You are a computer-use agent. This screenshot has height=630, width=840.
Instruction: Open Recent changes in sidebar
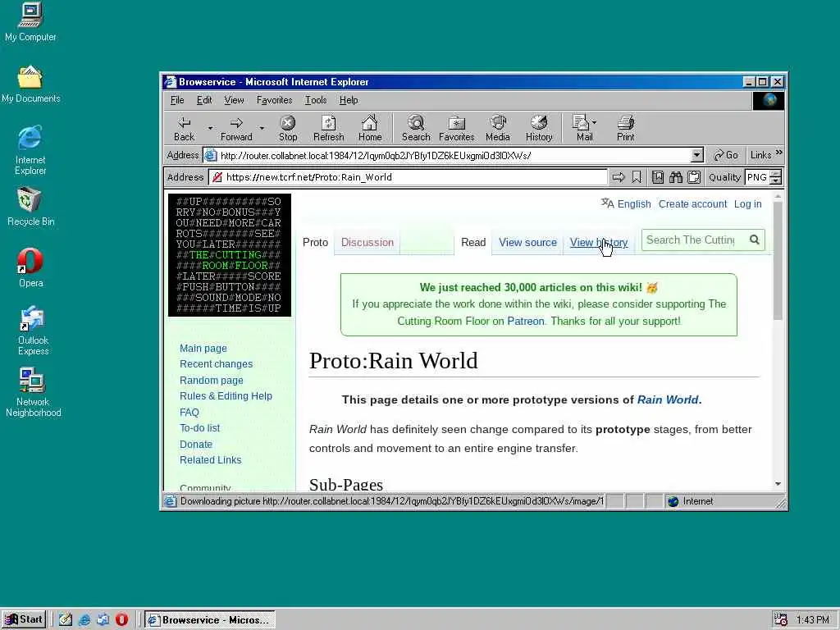coord(216,363)
